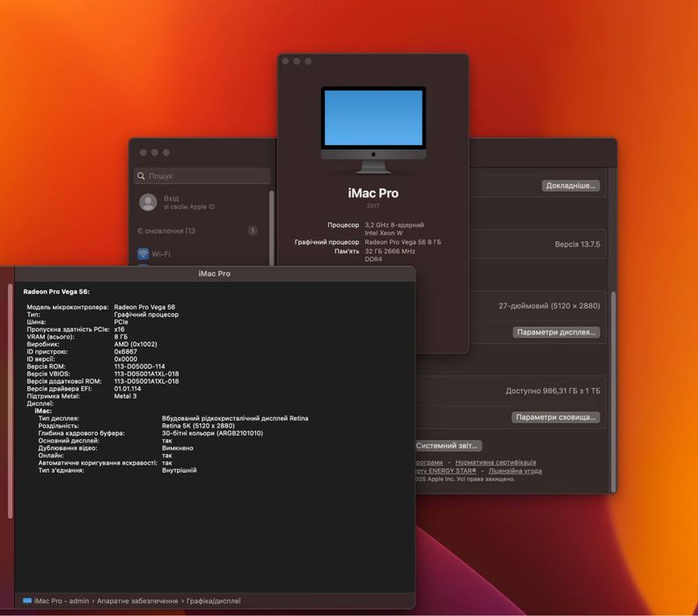Image resolution: width=698 pixels, height=616 pixels.
Task: Click the 32 ГБ 2666 MHz memory text
Action: (390, 251)
